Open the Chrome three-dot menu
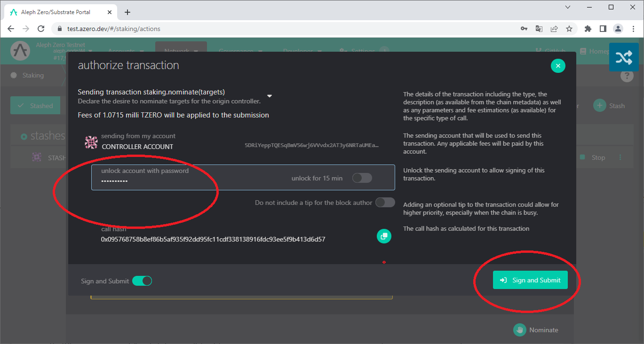This screenshot has height=344, width=644. click(633, 29)
